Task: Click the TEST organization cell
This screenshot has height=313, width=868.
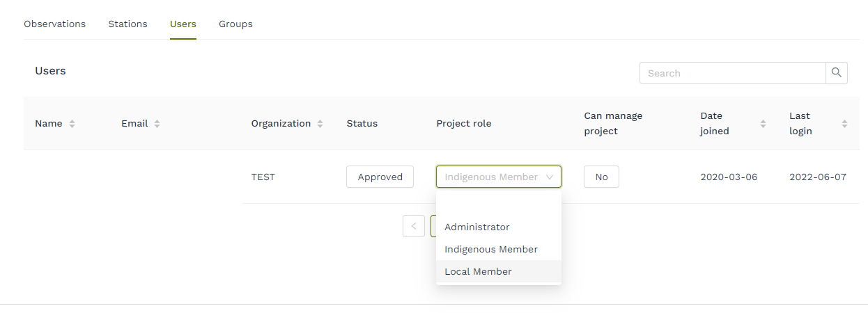Action: point(263,177)
